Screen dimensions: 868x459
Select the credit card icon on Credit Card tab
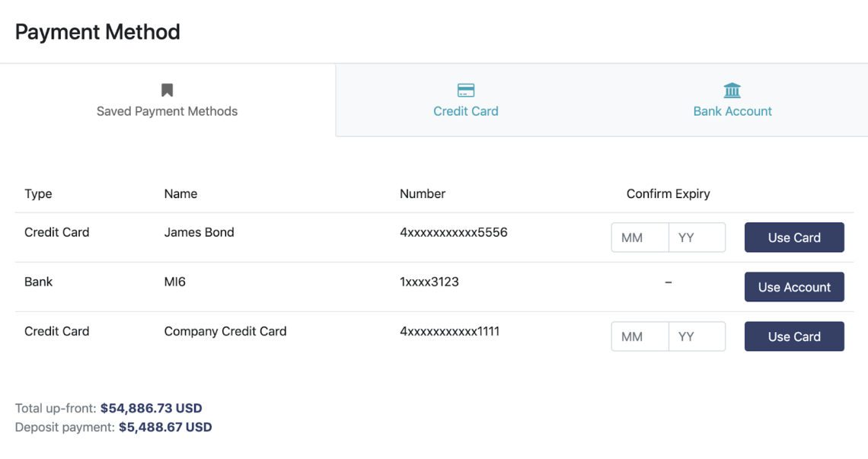click(465, 90)
